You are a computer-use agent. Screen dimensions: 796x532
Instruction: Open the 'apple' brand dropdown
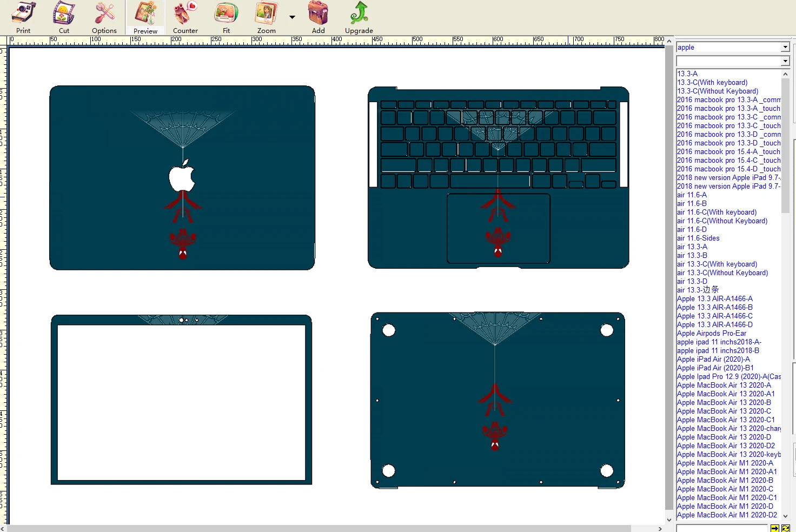(785, 48)
